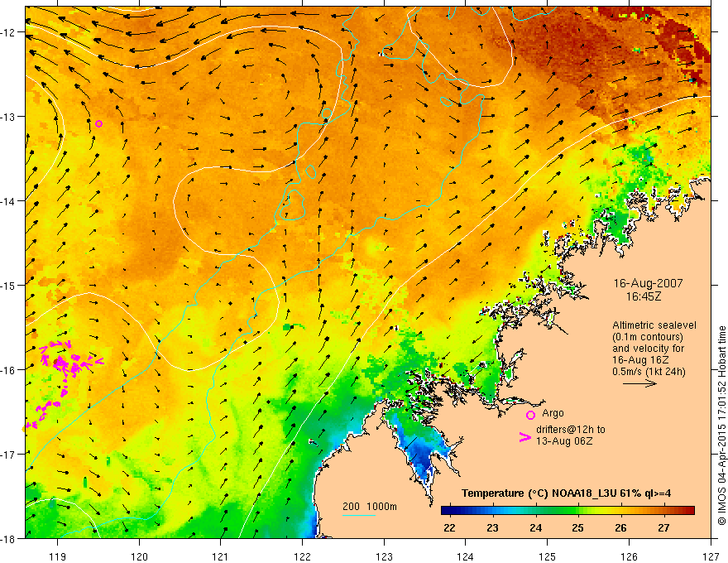Click the 'Altimetric sealevel' legend text
This screenshot has width=728, height=563.
tap(654, 325)
